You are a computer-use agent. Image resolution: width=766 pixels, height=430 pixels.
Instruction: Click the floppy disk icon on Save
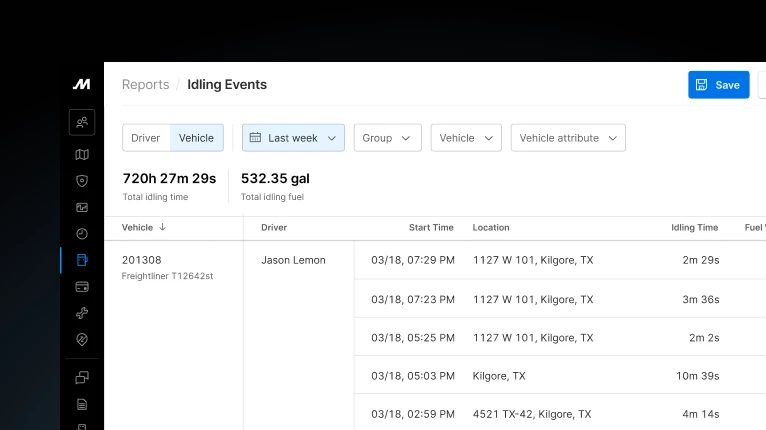[702, 85]
